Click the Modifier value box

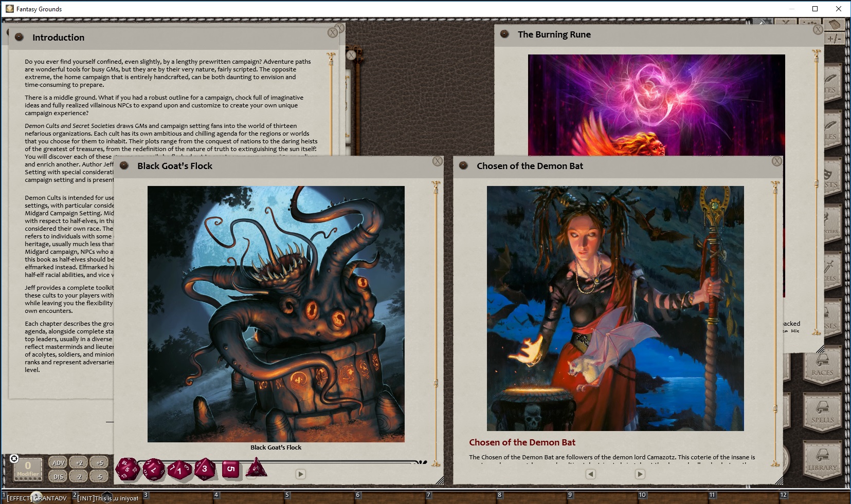click(x=28, y=468)
